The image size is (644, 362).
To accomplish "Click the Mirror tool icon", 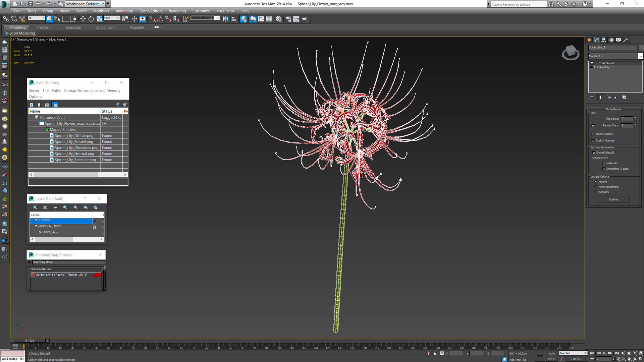I will (225, 19).
